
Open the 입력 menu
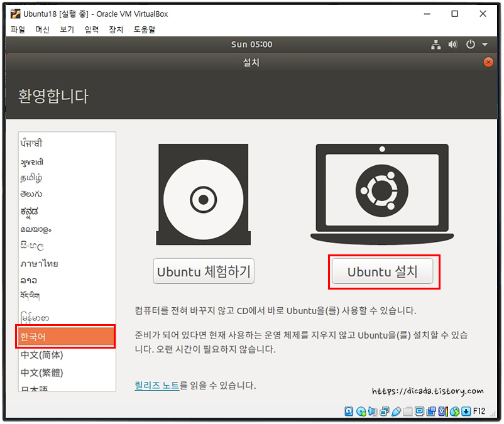[91, 30]
